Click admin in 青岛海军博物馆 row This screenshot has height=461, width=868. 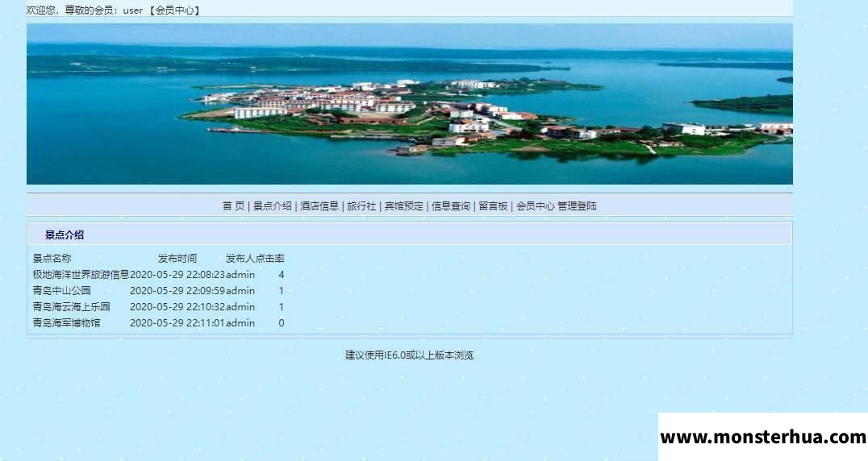(x=240, y=323)
